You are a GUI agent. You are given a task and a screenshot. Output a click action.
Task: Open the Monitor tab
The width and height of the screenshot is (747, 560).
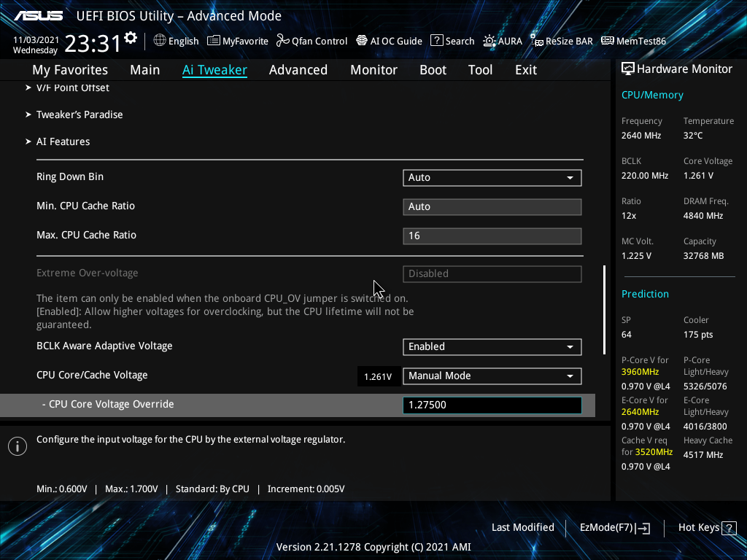click(x=374, y=70)
